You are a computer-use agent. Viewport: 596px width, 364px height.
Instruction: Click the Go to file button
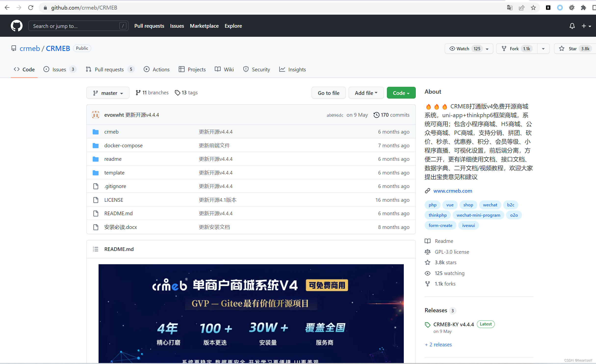click(328, 93)
